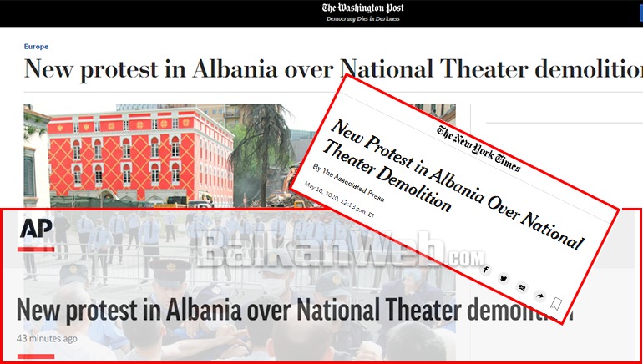The image size is (643, 364).
Task: Share NYT article on Facebook
Action: click(x=485, y=270)
